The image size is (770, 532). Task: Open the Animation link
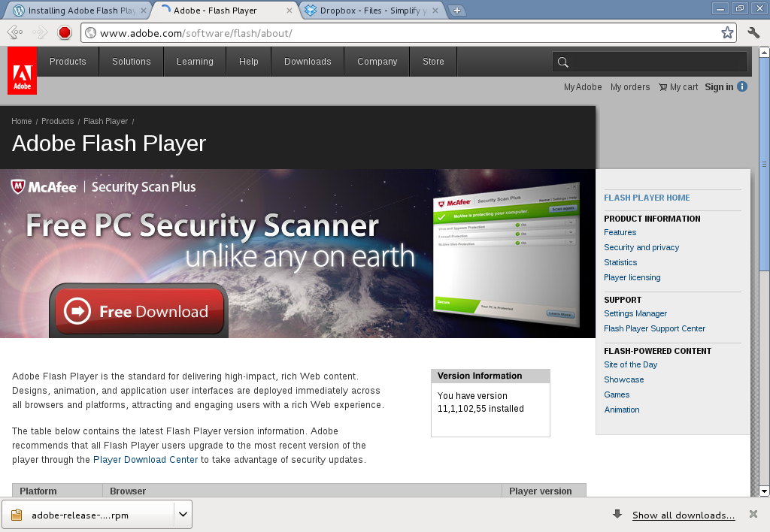click(622, 410)
